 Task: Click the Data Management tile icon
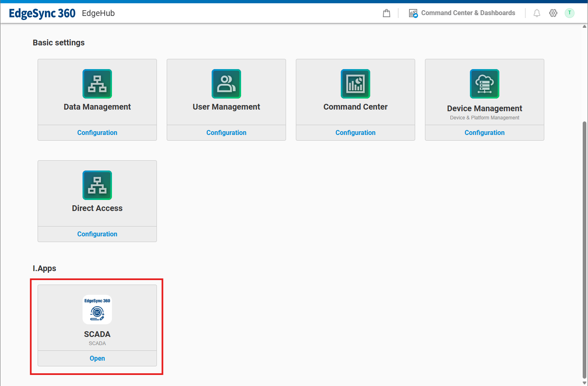[97, 84]
